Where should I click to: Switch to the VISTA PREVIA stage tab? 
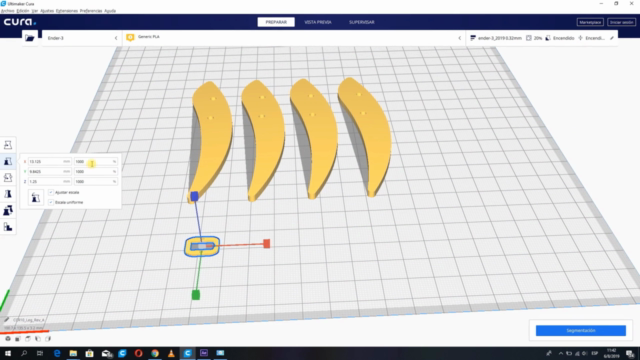[x=318, y=22]
